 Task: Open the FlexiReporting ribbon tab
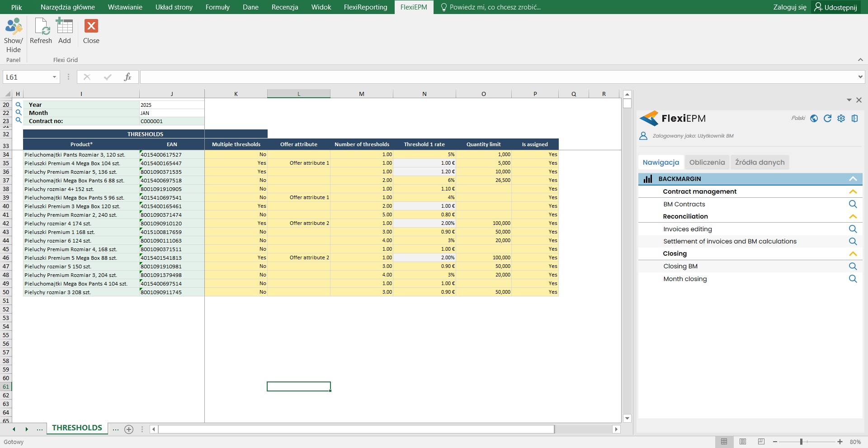[365, 7]
